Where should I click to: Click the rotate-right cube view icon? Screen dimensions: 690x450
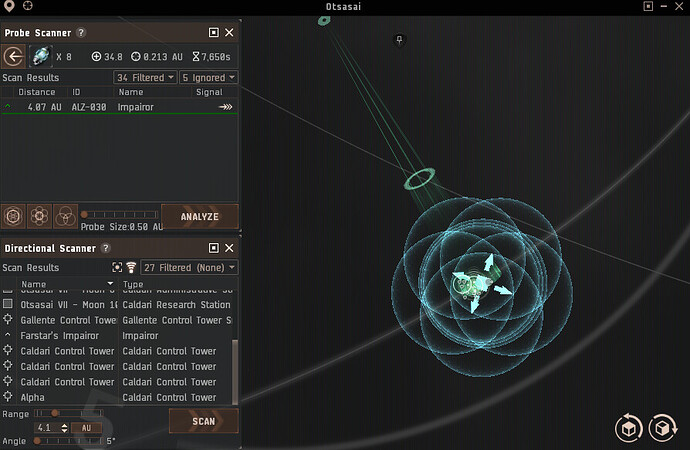click(662, 428)
